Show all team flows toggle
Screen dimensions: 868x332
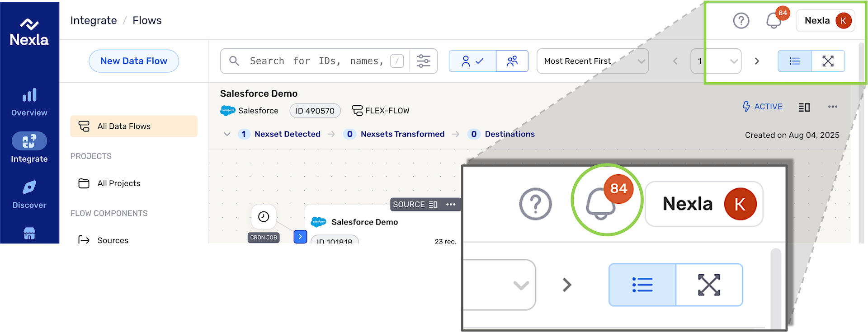click(512, 61)
